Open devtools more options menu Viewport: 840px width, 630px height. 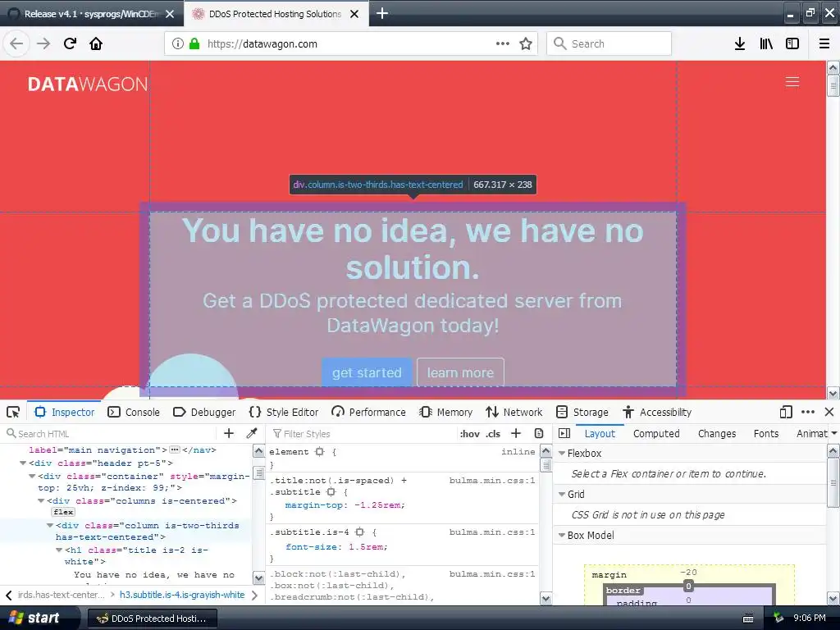coord(808,412)
